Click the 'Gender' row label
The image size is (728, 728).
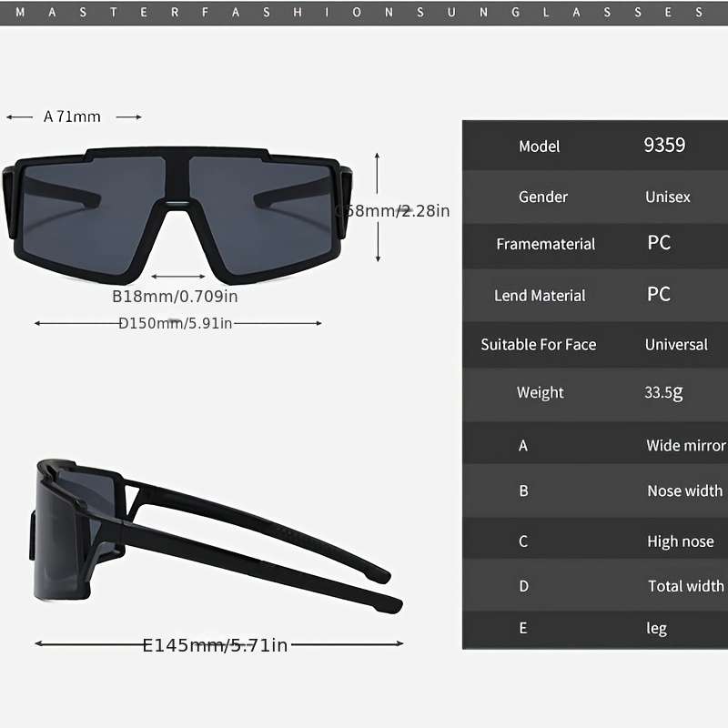tap(543, 197)
